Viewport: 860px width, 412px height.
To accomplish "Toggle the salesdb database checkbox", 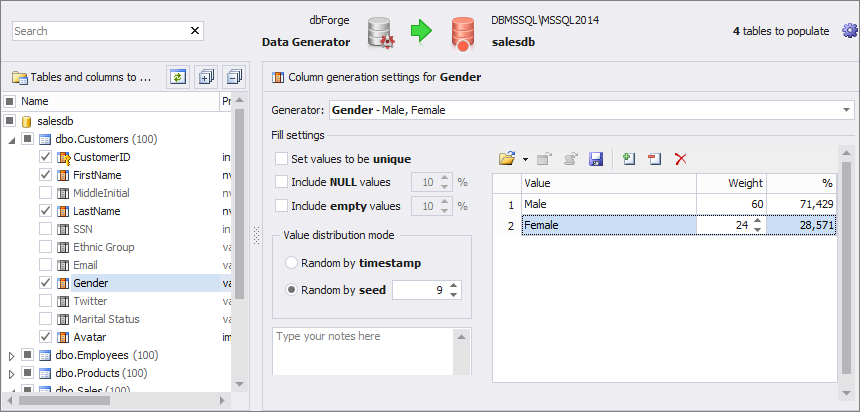I will tap(9, 121).
